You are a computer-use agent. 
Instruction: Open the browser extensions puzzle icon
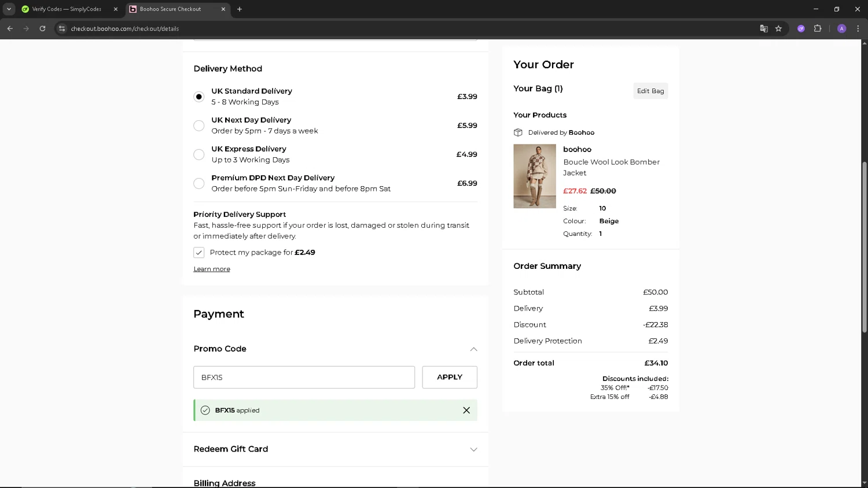(818, 28)
